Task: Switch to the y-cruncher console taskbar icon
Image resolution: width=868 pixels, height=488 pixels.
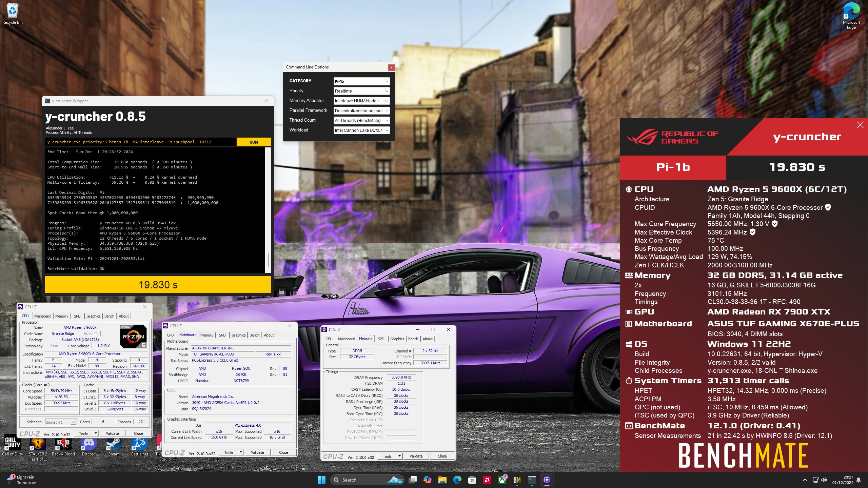Action: pos(532,480)
